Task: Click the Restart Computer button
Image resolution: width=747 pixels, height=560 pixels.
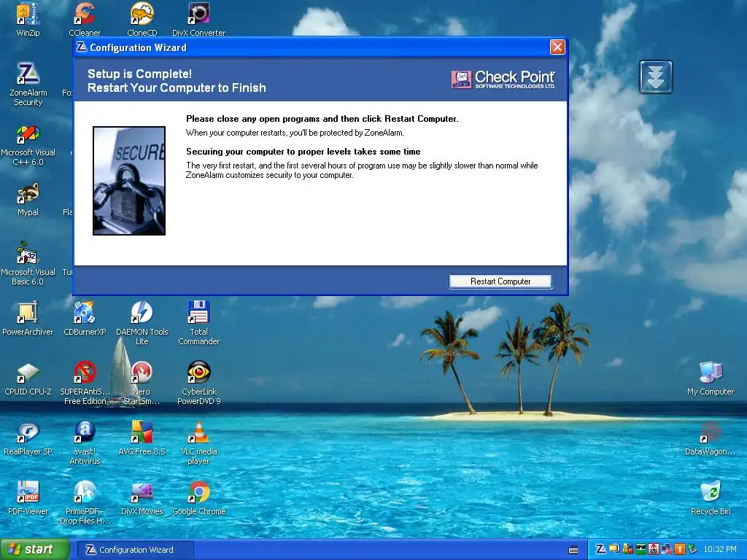Action: [500, 281]
